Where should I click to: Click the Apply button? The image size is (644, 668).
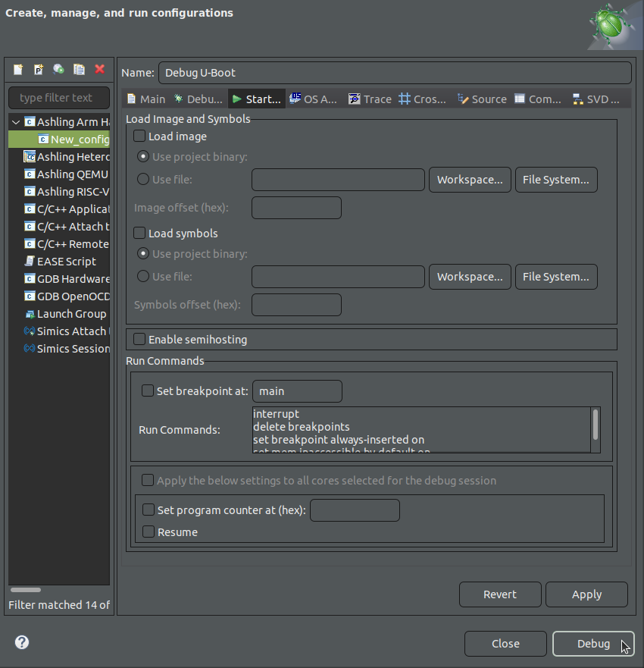pyautogui.click(x=586, y=594)
